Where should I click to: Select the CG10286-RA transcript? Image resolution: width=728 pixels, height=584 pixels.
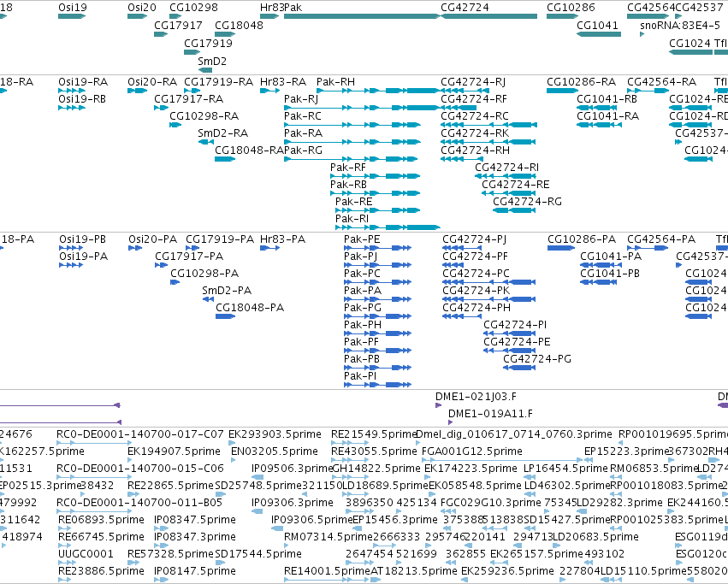pos(562,91)
